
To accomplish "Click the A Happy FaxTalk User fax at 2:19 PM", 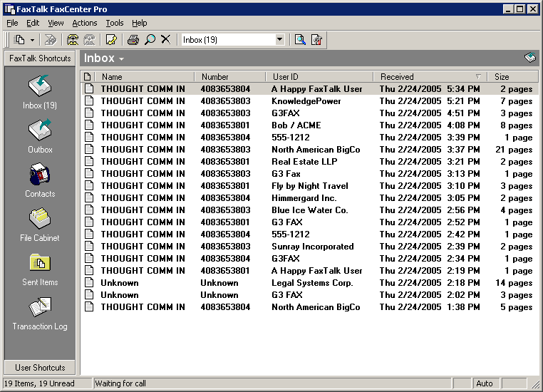I will pos(309,270).
